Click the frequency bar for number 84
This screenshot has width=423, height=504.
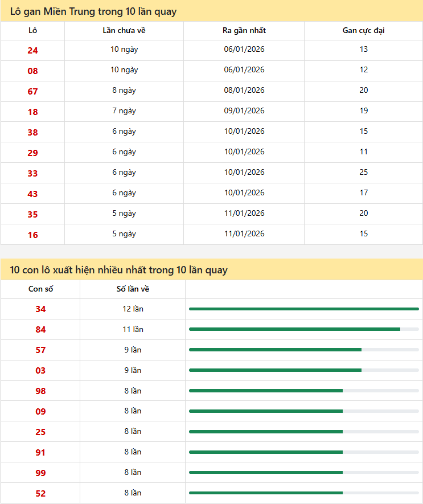[x=294, y=329]
